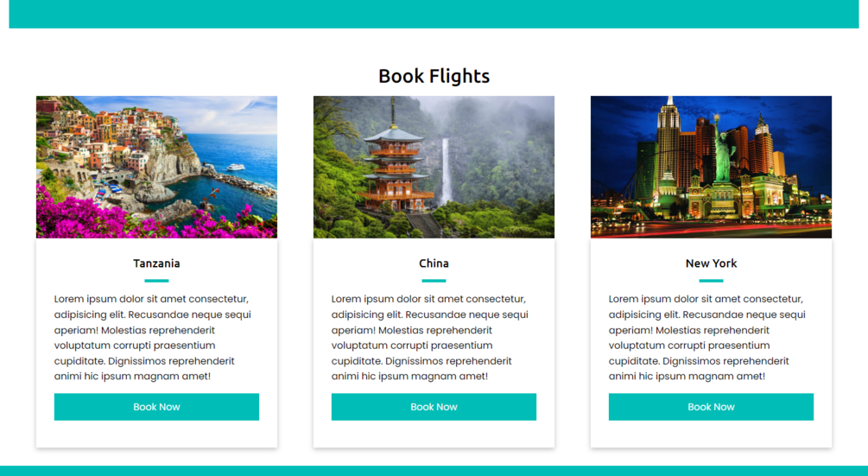The width and height of the screenshot is (868, 476).
Task: Open the China pagoda waterfall photo
Action: coord(434,167)
